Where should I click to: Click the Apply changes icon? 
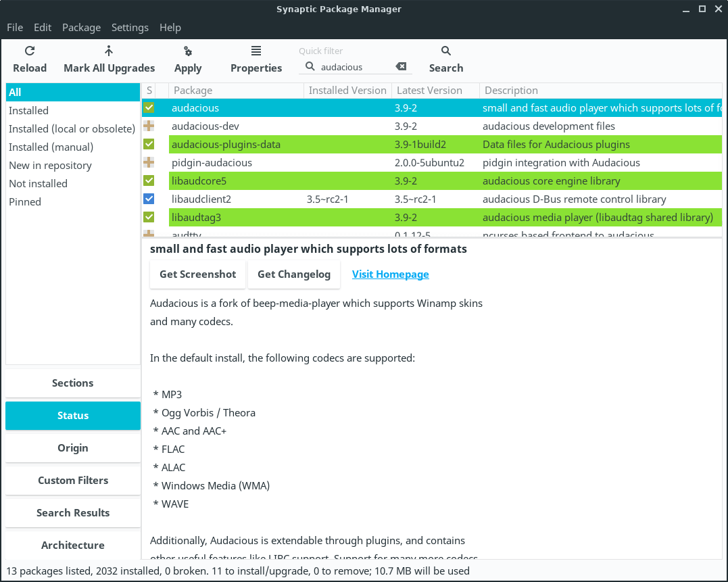(188, 51)
